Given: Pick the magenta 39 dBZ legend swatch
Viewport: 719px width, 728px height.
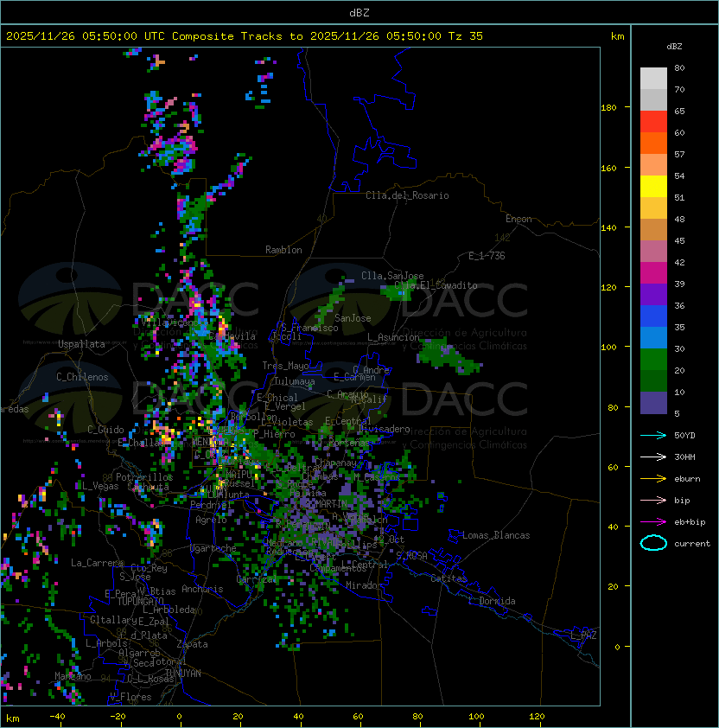Looking at the screenshot, I should (653, 273).
